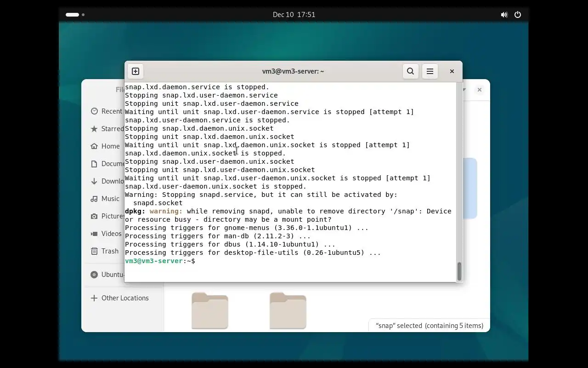Close the Files window behind
The height and width of the screenshot is (368, 588).
click(480, 90)
